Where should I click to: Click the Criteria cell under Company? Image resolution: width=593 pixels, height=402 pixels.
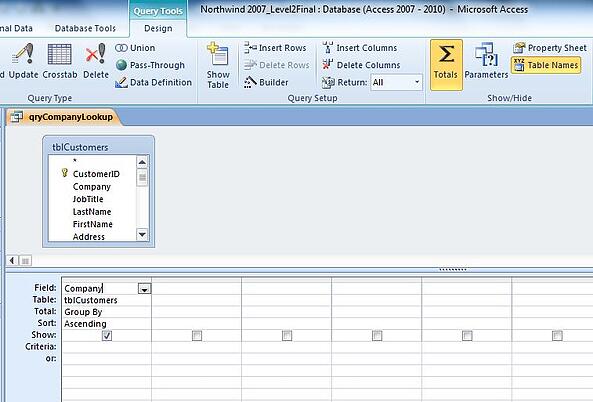coord(106,347)
